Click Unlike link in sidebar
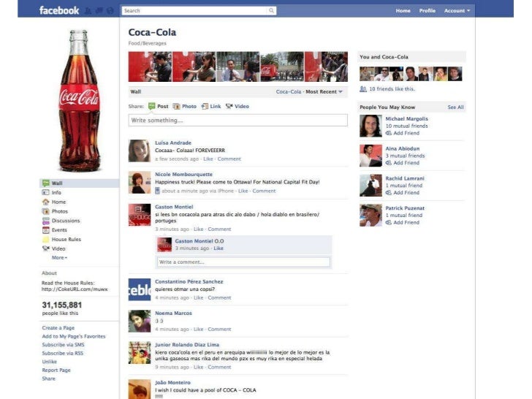Viewport: 532px width, 399px height. [x=49, y=362]
